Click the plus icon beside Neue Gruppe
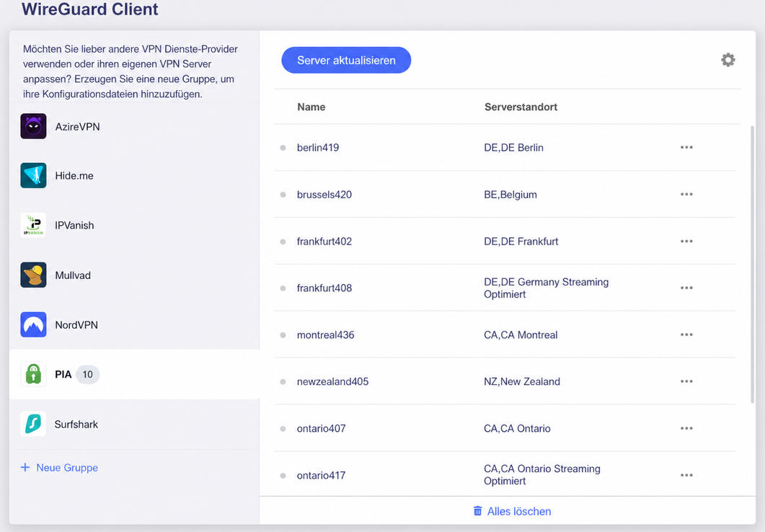The width and height of the screenshot is (765, 532). (x=25, y=467)
